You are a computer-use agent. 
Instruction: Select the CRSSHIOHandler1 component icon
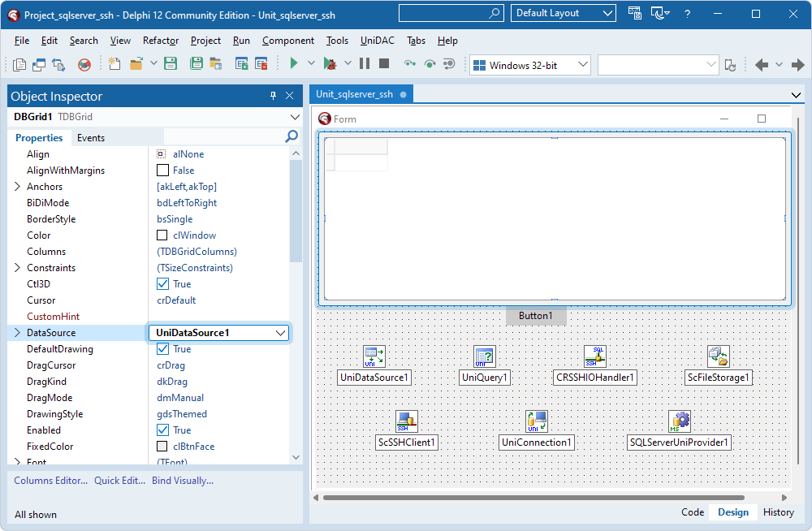click(594, 356)
